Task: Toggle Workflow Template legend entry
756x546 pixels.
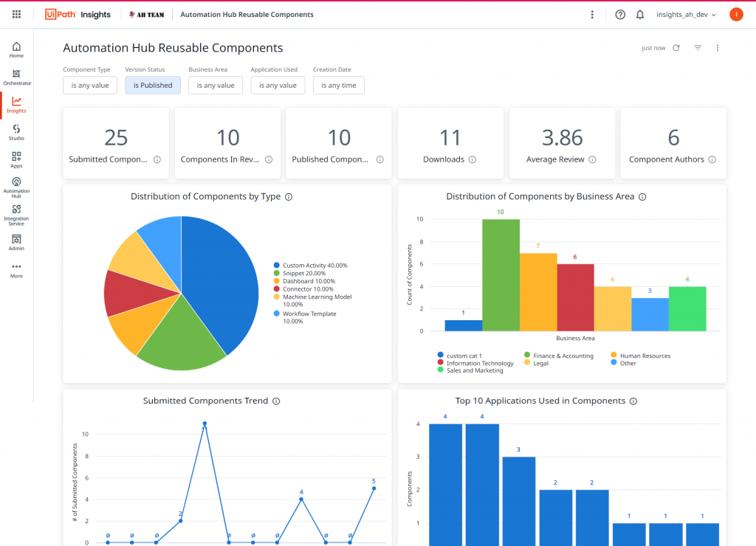Action: click(x=305, y=317)
